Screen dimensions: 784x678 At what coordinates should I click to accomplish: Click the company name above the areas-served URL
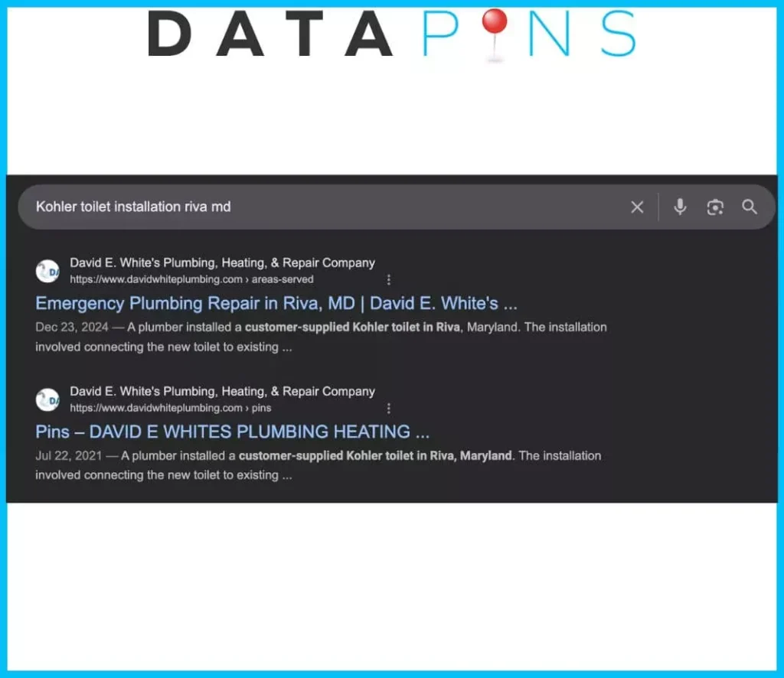[222, 263]
